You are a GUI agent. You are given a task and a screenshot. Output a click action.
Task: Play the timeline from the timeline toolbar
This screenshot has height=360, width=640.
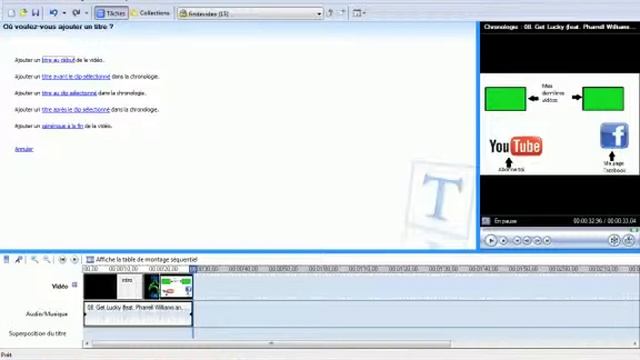click(x=74, y=260)
